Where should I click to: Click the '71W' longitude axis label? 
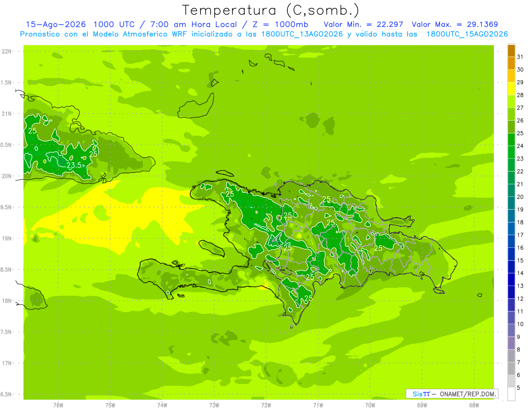pyautogui.click(x=318, y=406)
